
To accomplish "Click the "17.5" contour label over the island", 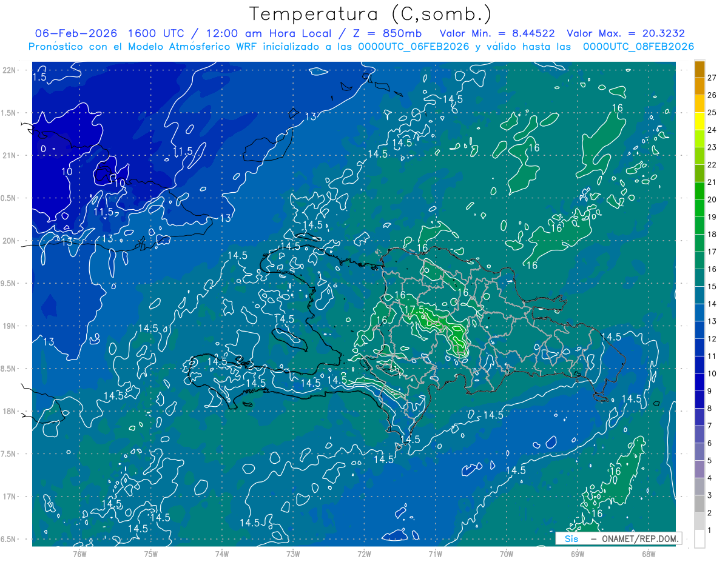I will tap(414, 309).
